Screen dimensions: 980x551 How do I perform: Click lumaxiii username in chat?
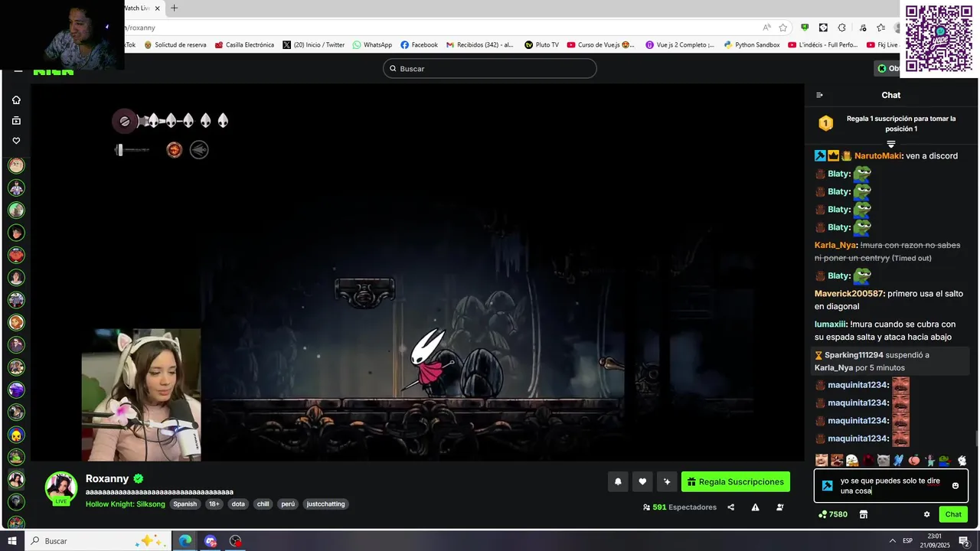tap(830, 324)
